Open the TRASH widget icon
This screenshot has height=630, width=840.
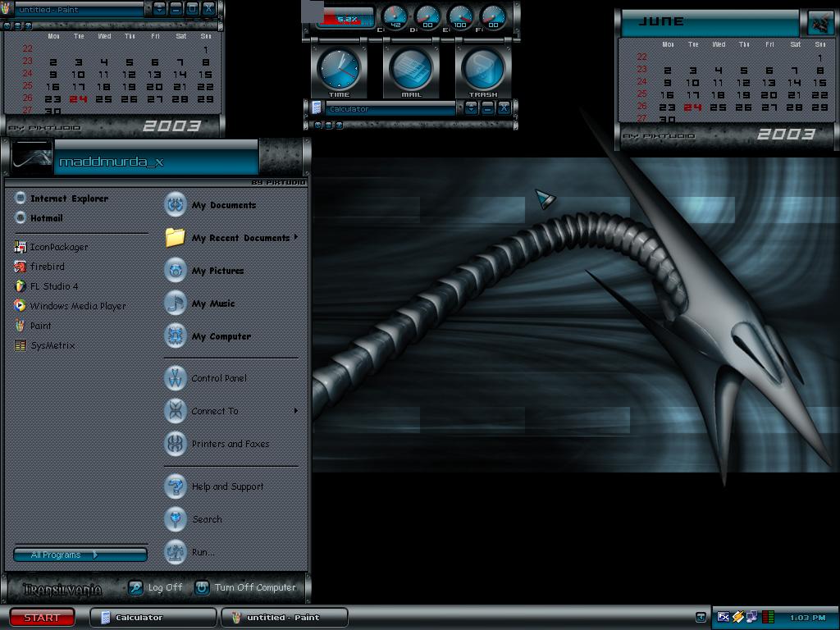pyautogui.click(x=482, y=70)
